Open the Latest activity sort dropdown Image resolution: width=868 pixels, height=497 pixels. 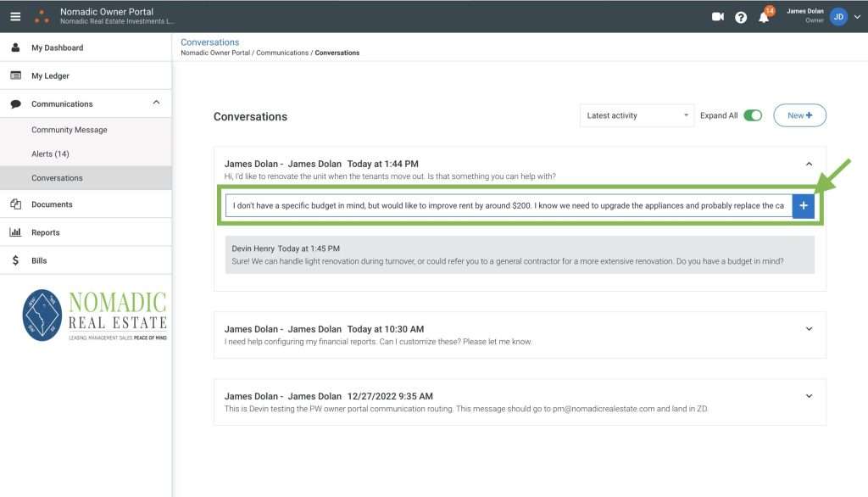click(637, 115)
